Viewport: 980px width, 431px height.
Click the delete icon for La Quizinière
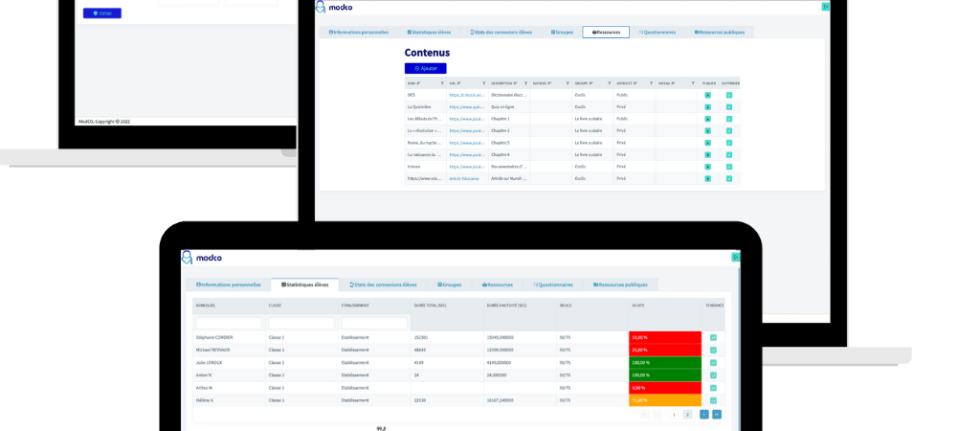[x=729, y=106]
